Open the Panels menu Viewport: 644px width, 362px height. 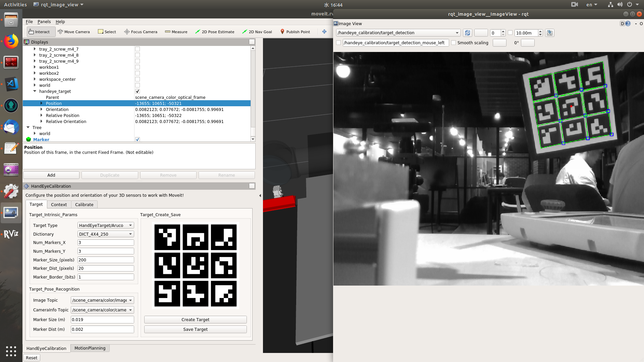(x=44, y=21)
